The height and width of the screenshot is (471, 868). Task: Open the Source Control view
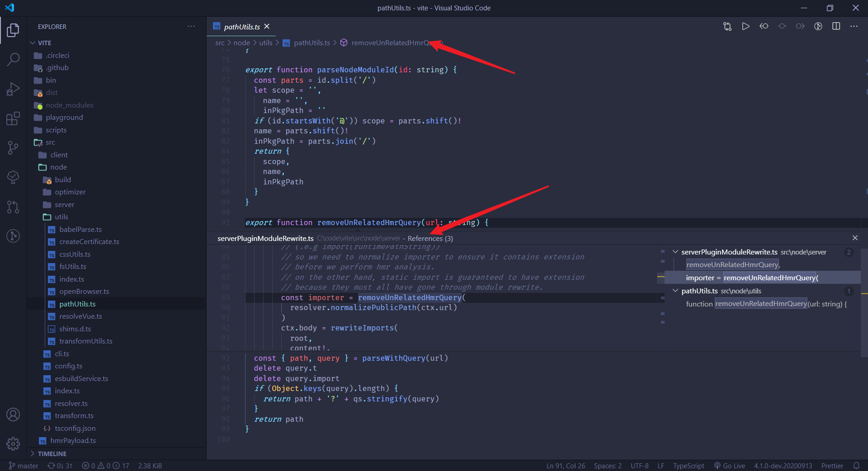(x=13, y=147)
